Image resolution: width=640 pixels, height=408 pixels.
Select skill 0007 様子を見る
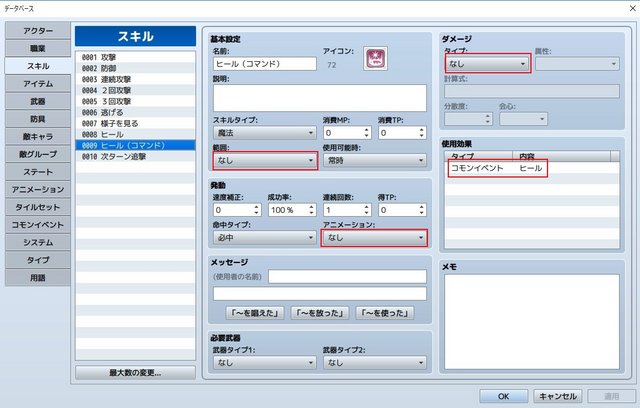(x=135, y=123)
